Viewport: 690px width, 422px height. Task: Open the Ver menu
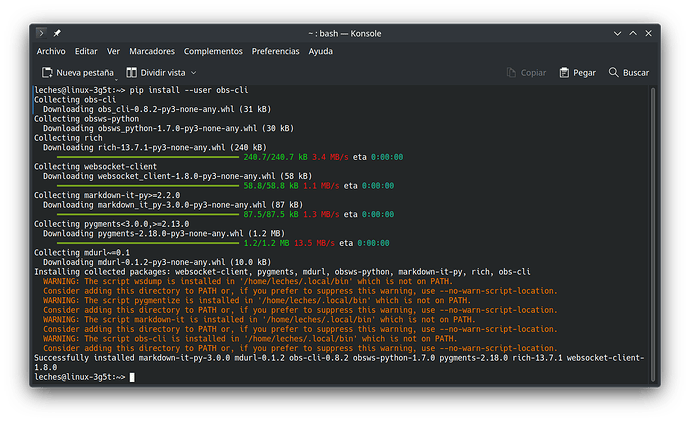point(113,51)
